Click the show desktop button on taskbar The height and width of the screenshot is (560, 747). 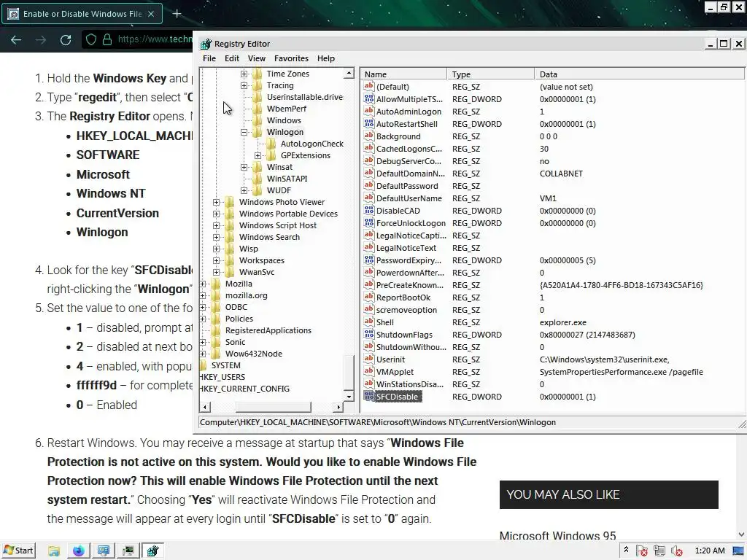739,551
